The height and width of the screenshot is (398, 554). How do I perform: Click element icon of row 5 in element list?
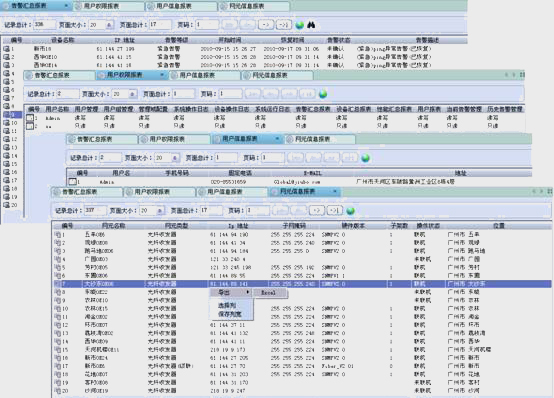[58, 267]
